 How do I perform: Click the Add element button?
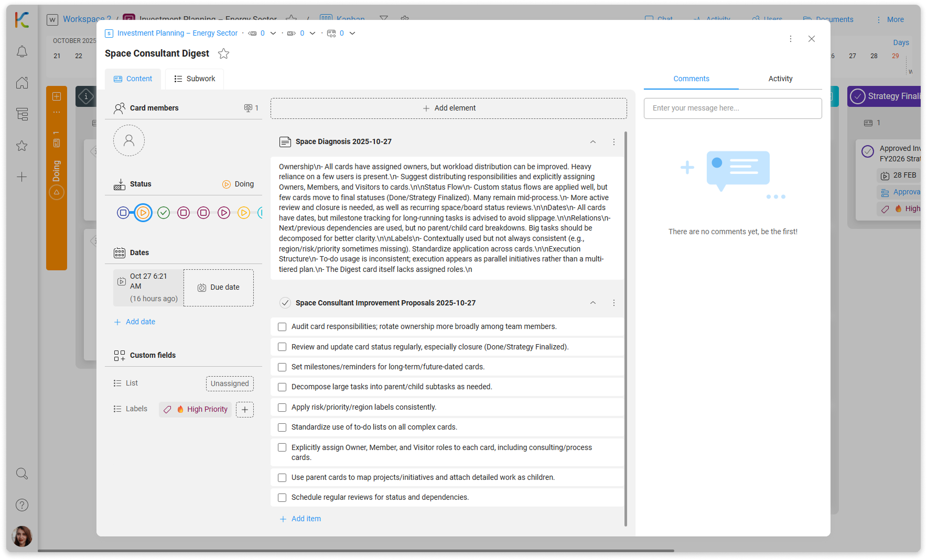pyautogui.click(x=449, y=108)
